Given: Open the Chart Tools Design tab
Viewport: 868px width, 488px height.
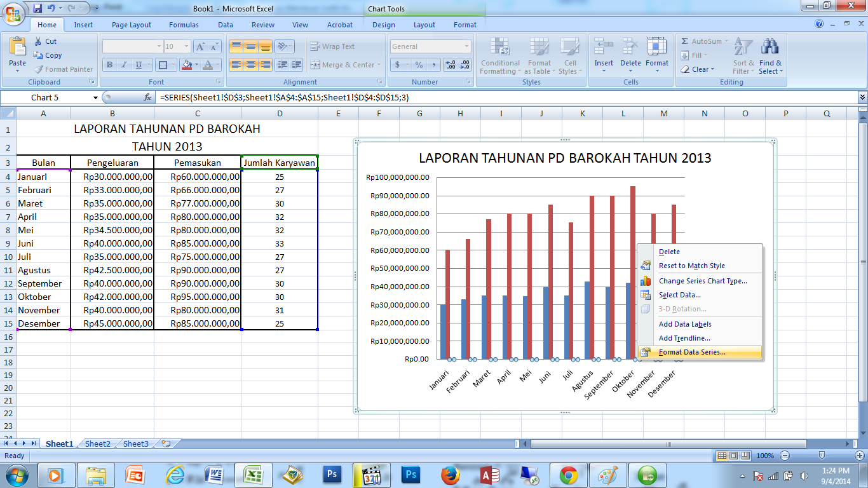Looking at the screenshot, I should 384,25.
